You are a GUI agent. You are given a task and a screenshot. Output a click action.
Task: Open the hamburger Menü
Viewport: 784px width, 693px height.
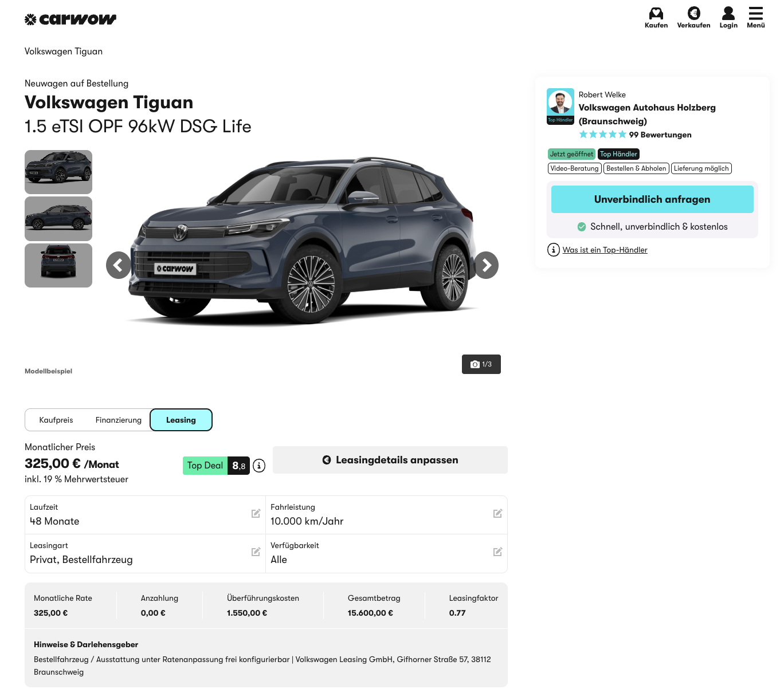755,14
